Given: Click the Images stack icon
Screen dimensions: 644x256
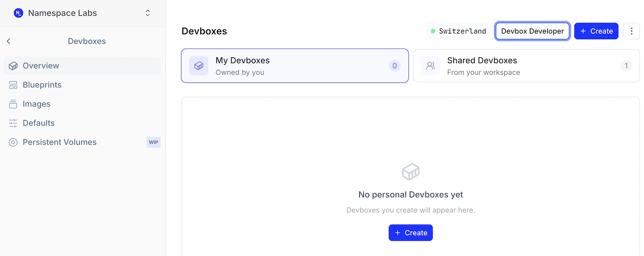Looking at the screenshot, I should tap(13, 104).
